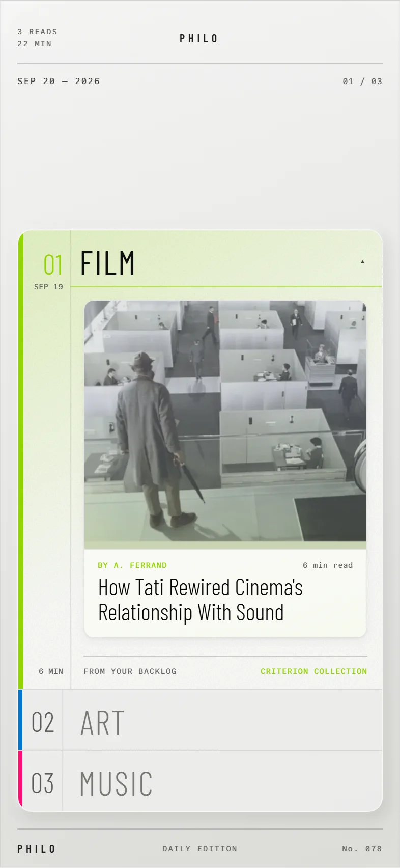
Task: Click the issue number No. 078
Action: (x=362, y=849)
